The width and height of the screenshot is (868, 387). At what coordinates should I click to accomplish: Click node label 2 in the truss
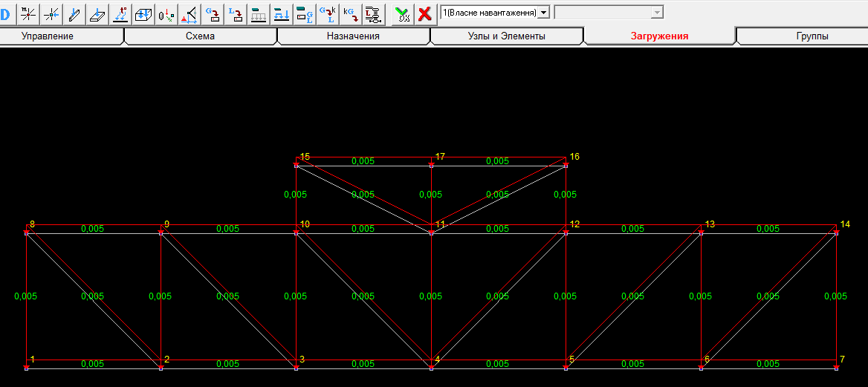coord(166,360)
